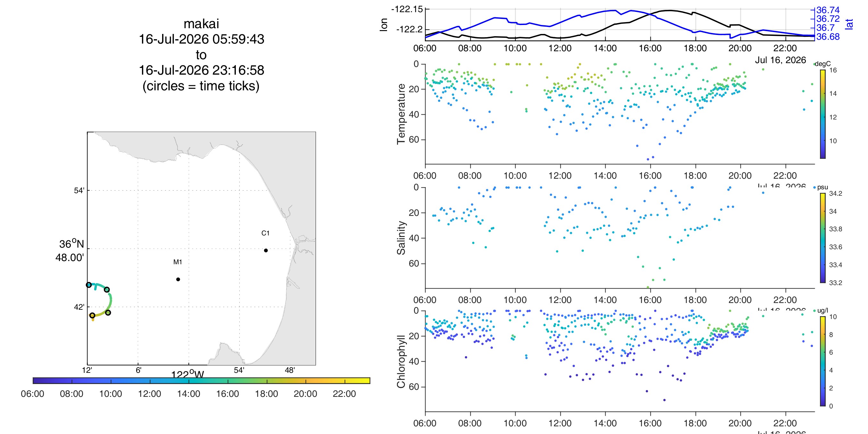Click the Salinity axis label
This screenshot has height=434, width=868.
point(401,238)
